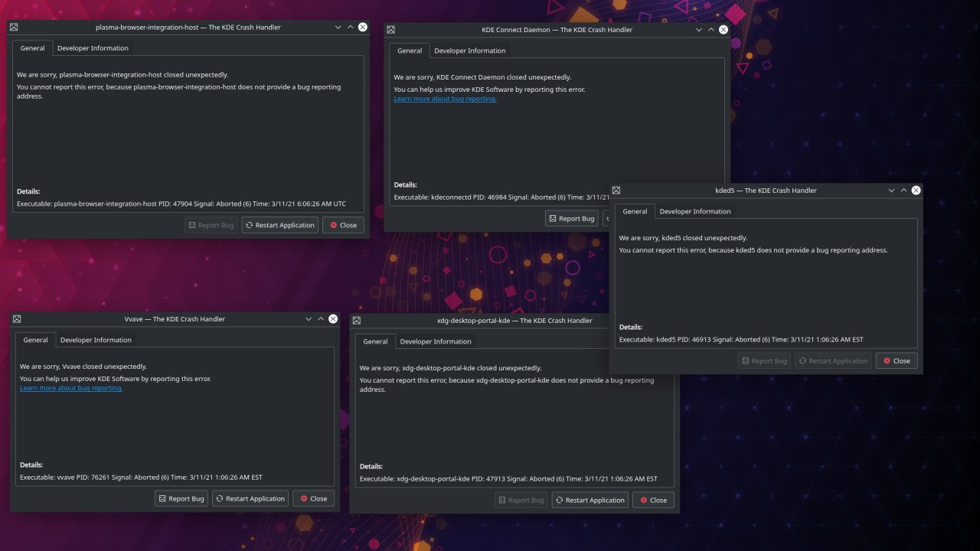Image resolution: width=980 pixels, height=551 pixels.
Task: Maximize the kded5 crash handler window
Action: click(904, 191)
